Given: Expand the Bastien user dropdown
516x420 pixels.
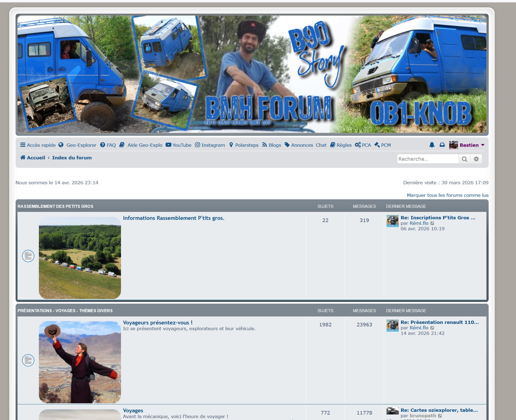Looking at the screenshot, I should click(x=483, y=145).
